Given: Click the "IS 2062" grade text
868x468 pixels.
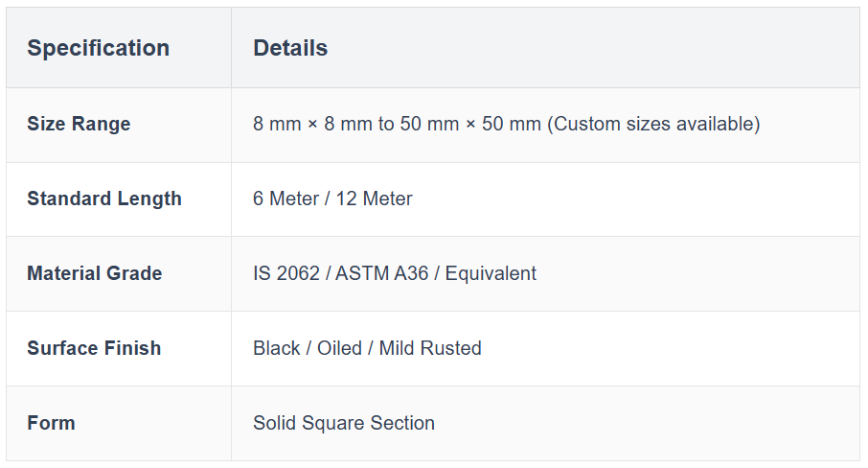Looking at the screenshot, I should pyautogui.click(x=286, y=273).
